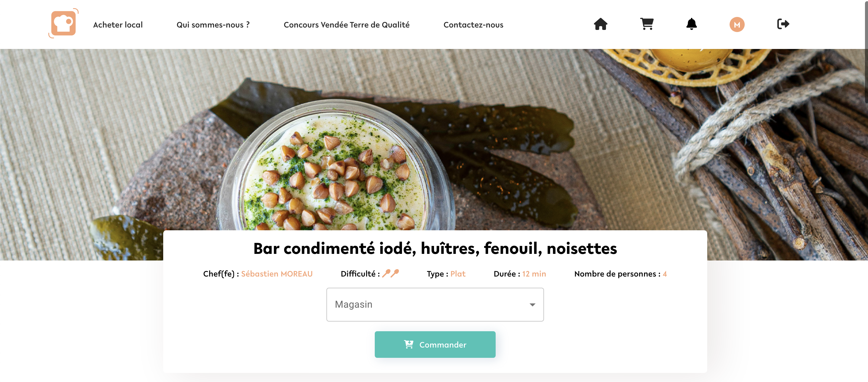The image size is (868, 382).
Task: Click the Commander button
Action: [x=435, y=344]
